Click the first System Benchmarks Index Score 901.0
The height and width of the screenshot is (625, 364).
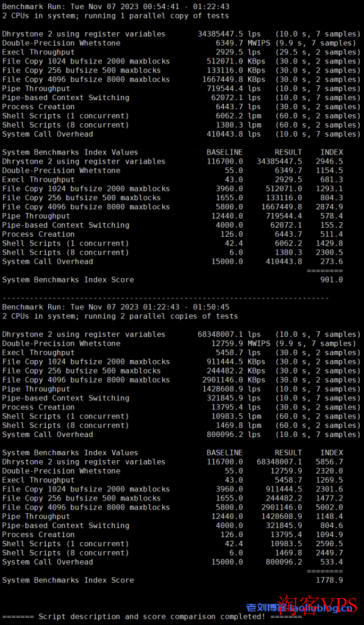click(331, 280)
